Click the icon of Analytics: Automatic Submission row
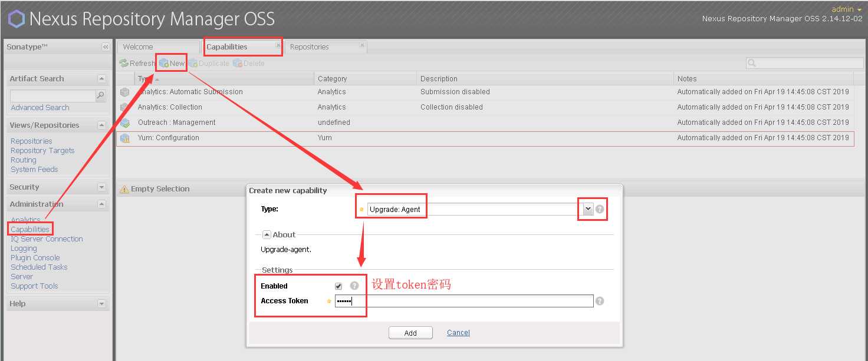The image size is (868, 361). click(124, 92)
